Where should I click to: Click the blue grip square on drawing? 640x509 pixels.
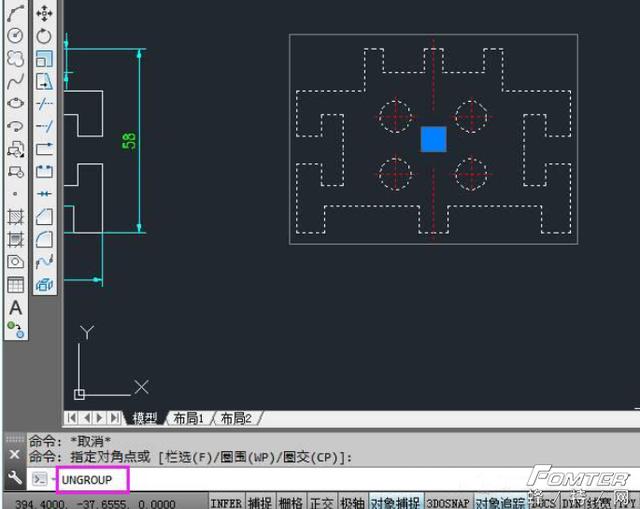(433, 139)
